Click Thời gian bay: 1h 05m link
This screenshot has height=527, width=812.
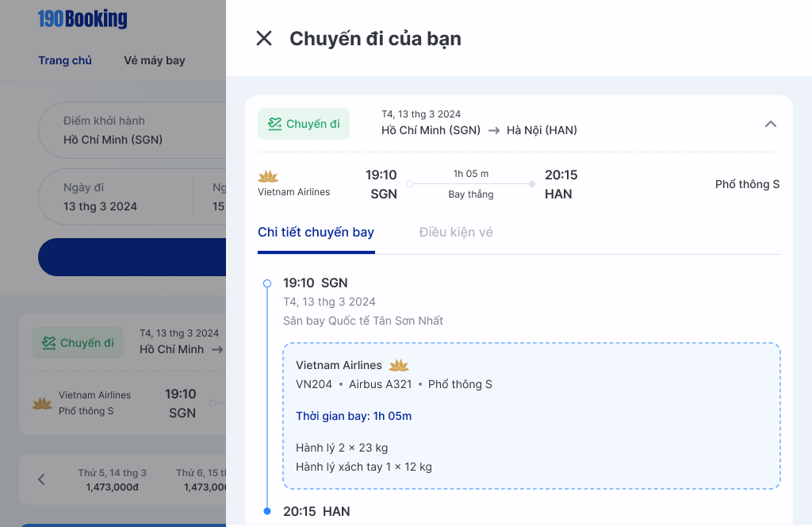click(x=353, y=416)
